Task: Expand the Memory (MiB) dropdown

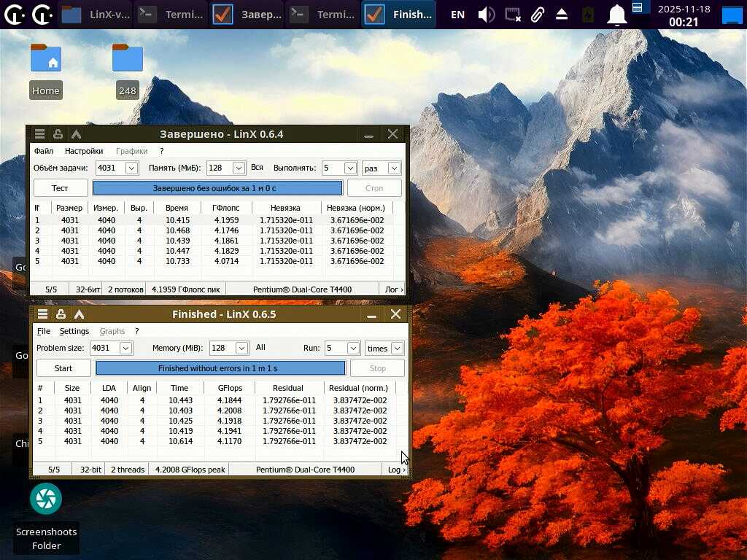Action: point(241,348)
